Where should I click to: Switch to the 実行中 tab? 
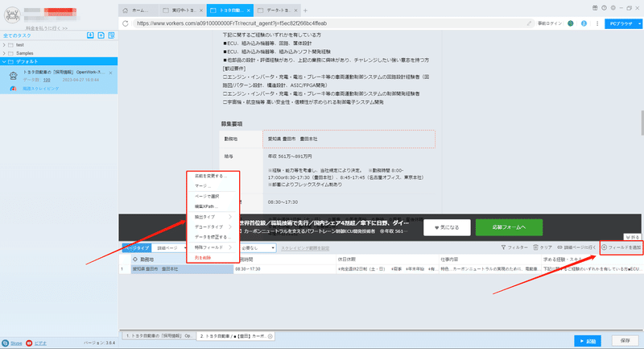click(x=183, y=10)
